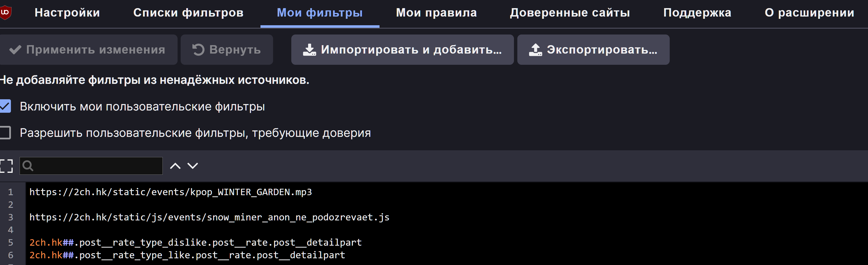Viewport: 868px width, 265px height.
Task: Click the Экспортировать button
Action: click(594, 50)
